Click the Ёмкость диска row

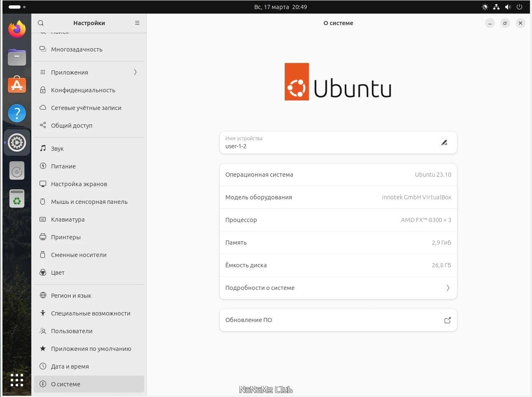coord(338,265)
